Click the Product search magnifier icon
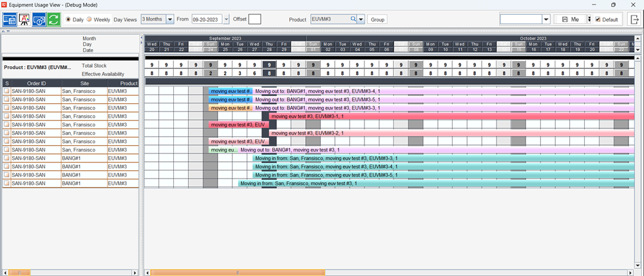 point(353,19)
